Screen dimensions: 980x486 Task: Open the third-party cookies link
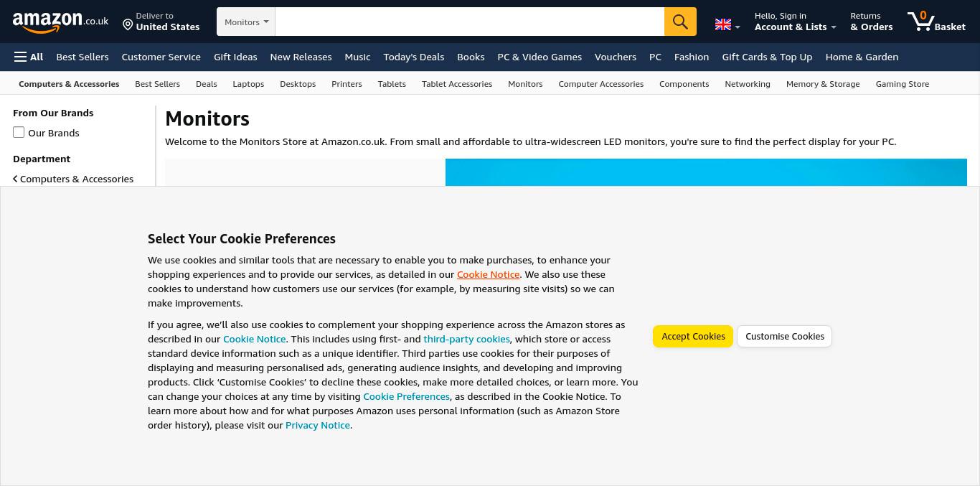[x=466, y=339]
